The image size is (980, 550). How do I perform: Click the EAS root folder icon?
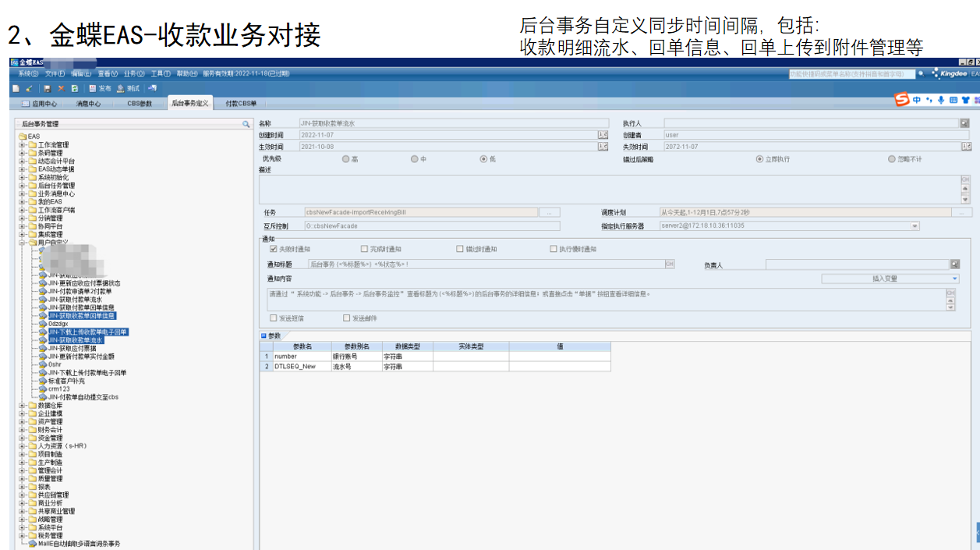point(23,137)
